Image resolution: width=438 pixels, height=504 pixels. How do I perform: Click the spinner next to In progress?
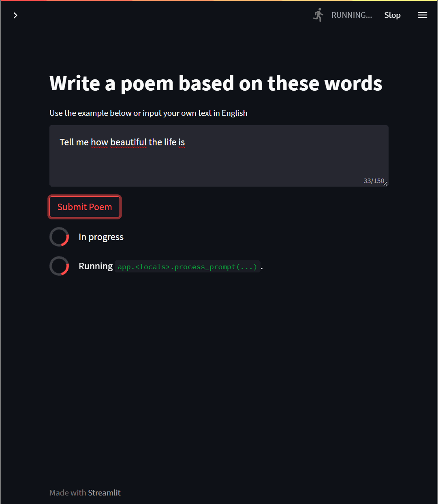click(59, 237)
